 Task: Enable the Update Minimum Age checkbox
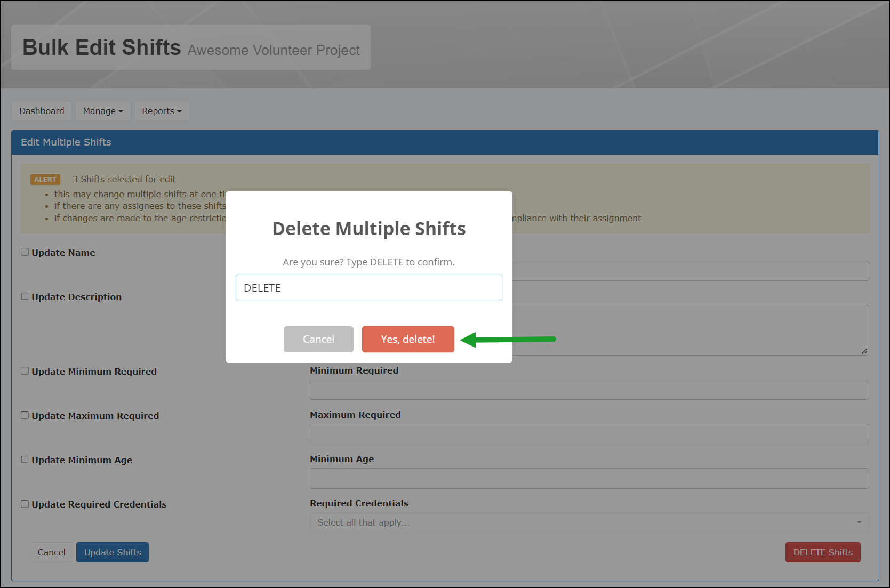click(x=25, y=459)
